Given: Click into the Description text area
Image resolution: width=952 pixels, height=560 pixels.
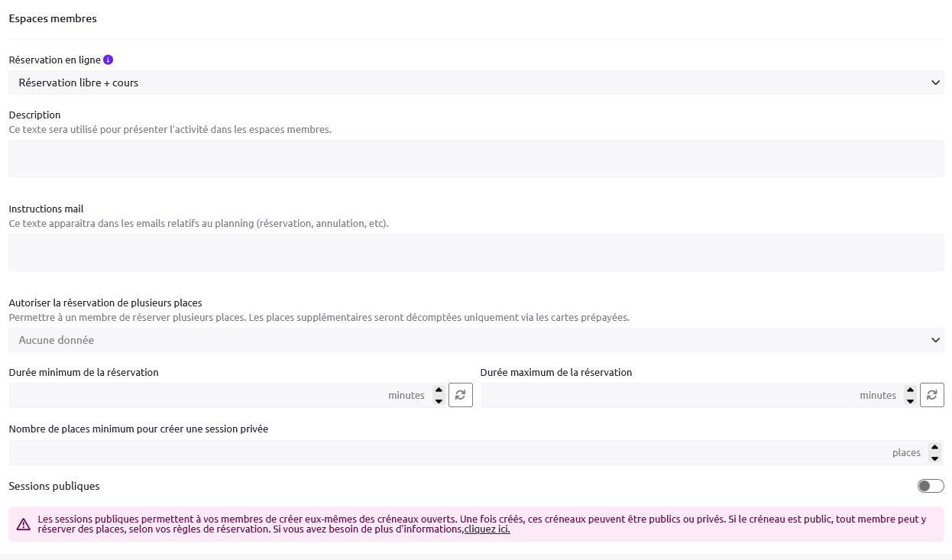Looking at the screenshot, I should [x=475, y=158].
